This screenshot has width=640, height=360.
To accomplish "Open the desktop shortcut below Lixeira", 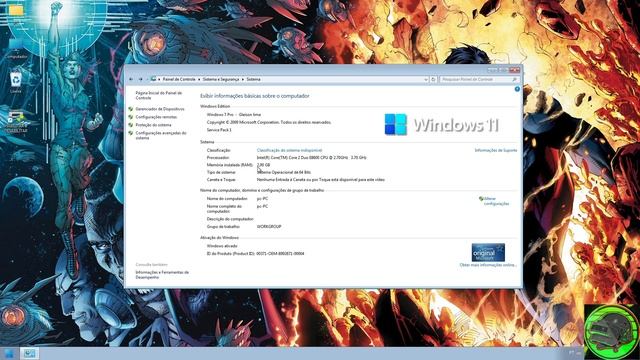I will [16, 122].
